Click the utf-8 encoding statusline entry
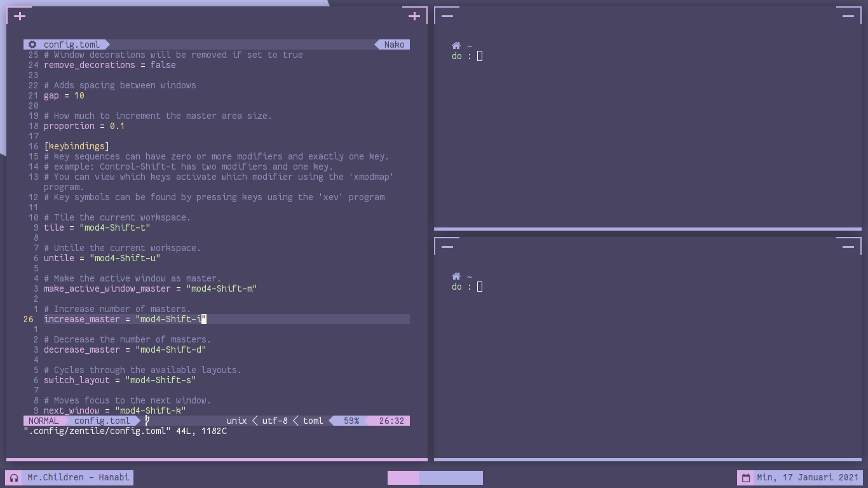The image size is (868, 488). point(275,421)
